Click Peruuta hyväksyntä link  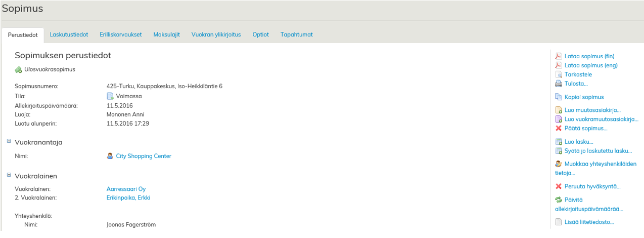(592, 186)
